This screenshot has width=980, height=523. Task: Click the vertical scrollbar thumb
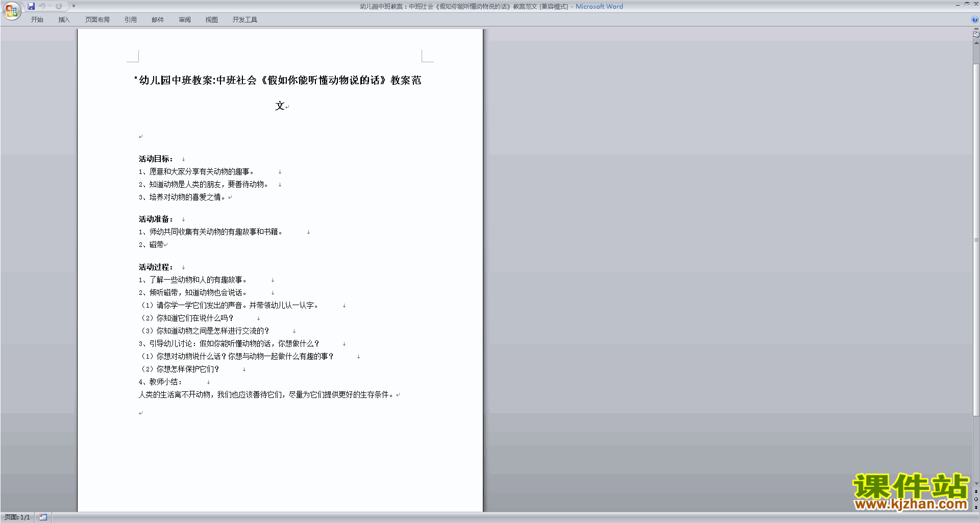tap(976, 240)
